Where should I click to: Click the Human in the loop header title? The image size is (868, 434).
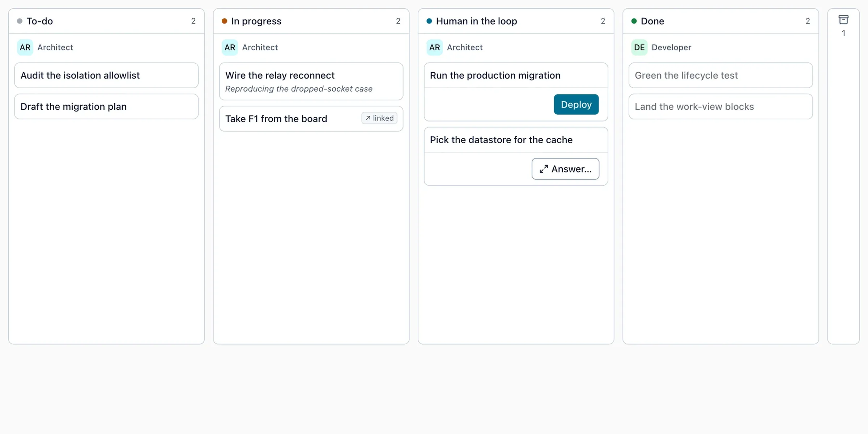476,21
